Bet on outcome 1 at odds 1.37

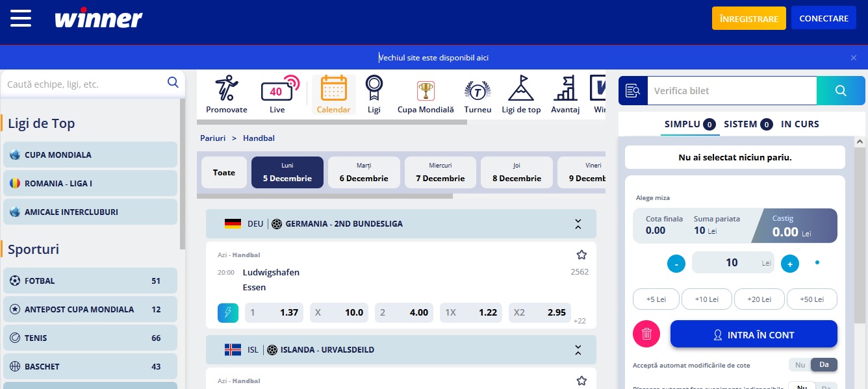274,312
